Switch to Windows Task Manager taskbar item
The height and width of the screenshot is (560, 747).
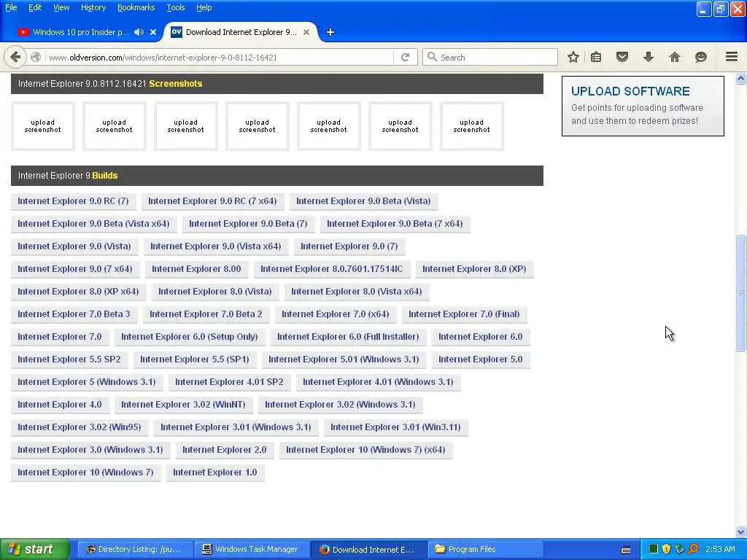(251, 550)
